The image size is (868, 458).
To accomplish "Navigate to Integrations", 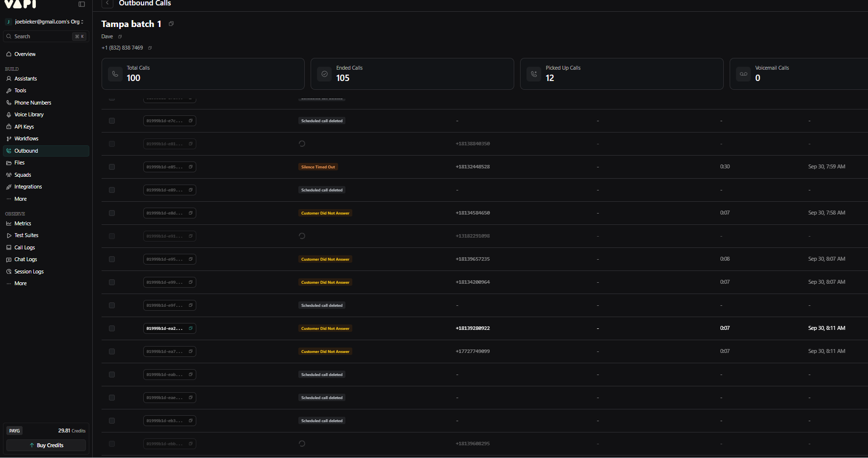I will click(46, 187).
